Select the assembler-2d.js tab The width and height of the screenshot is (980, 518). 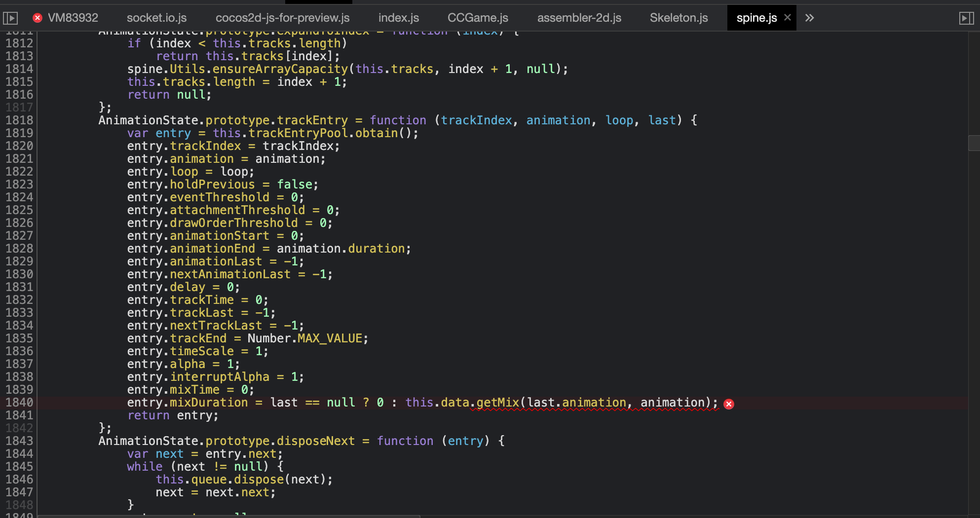click(x=579, y=18)
